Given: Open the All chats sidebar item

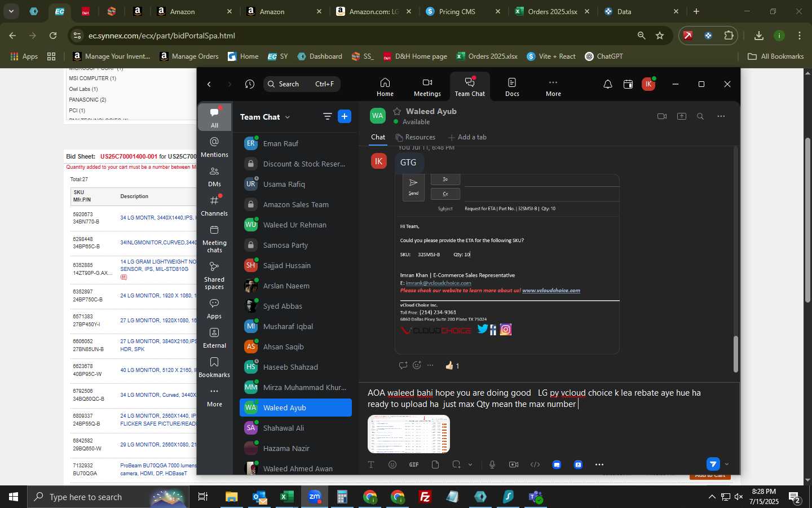Looking at the screenshot, I should click(214, 117).
